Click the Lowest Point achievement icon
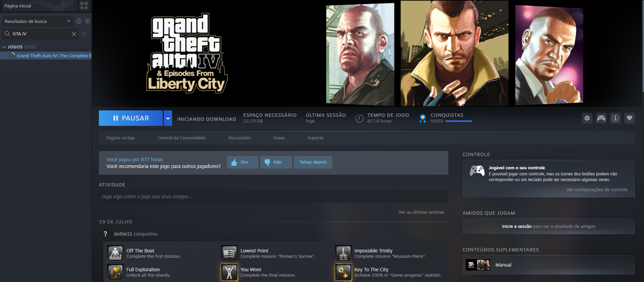 click(x=229, y=253)
